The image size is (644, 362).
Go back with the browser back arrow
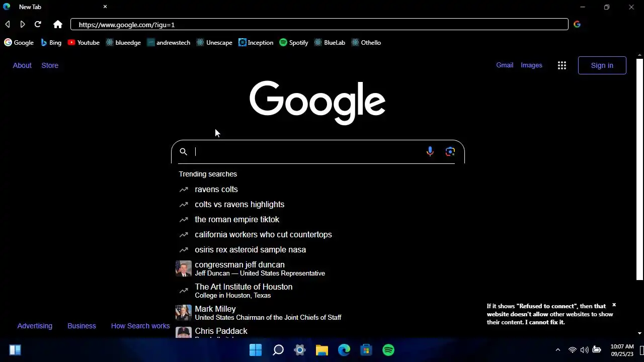tap(8, 24)
